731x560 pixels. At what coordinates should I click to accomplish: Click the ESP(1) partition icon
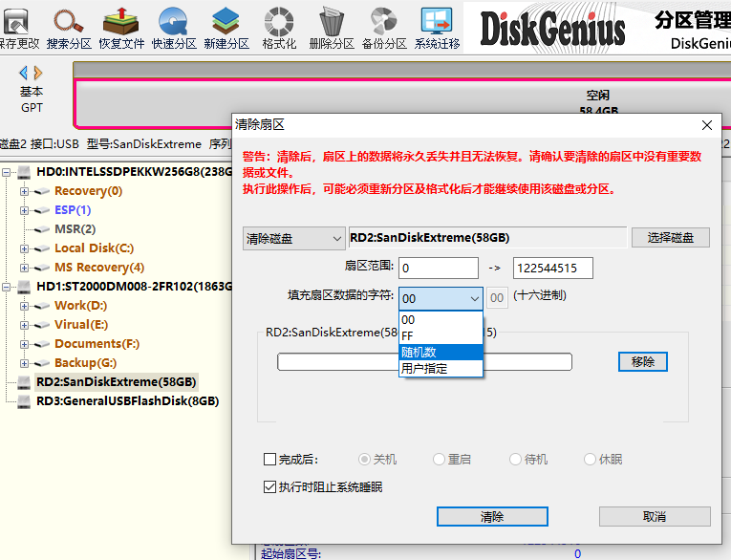tap(42, 210)
